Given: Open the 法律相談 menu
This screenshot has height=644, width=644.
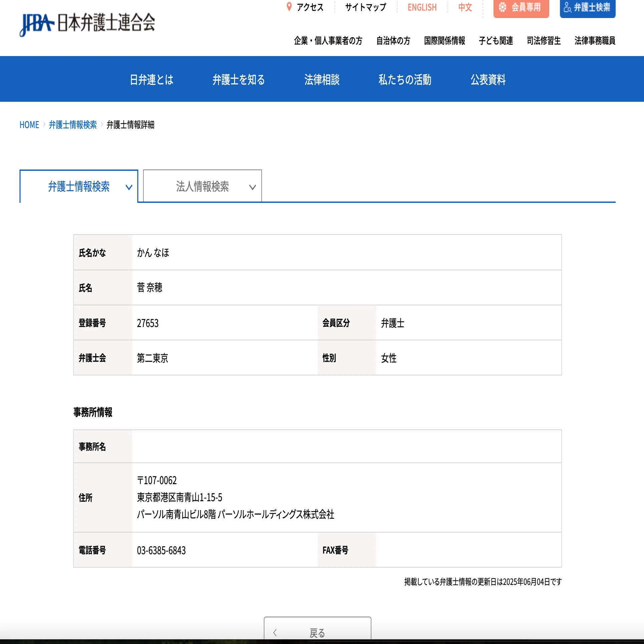Looking at the screenshot, I should (322, 80).
